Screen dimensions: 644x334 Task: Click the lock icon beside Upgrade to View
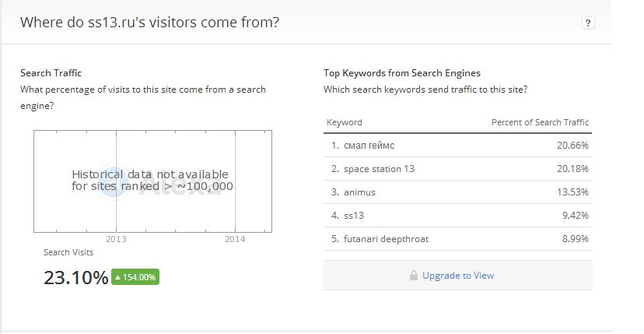coord(414,275)
